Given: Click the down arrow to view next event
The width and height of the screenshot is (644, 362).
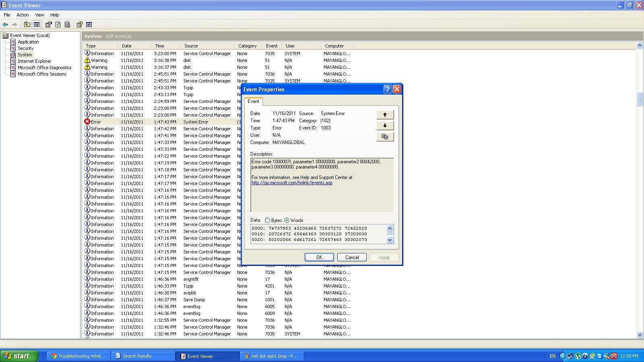Looking at the screenshot, I should (385, 126).
